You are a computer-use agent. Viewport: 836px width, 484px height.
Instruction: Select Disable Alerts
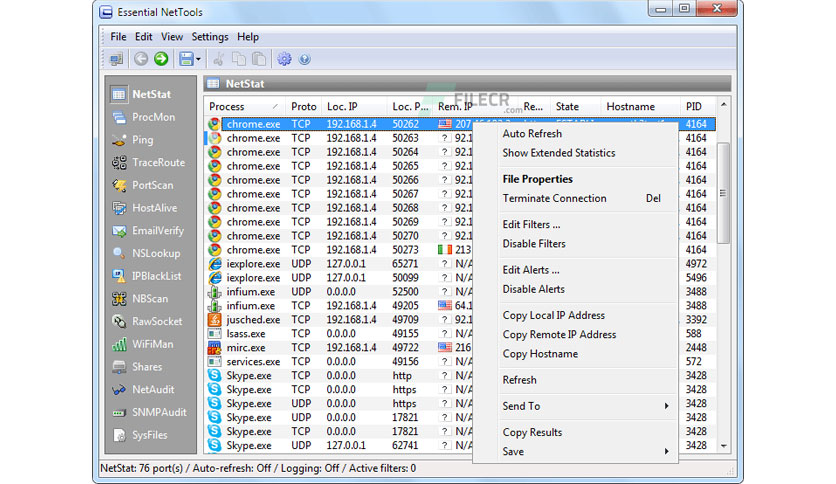(533, 289)
